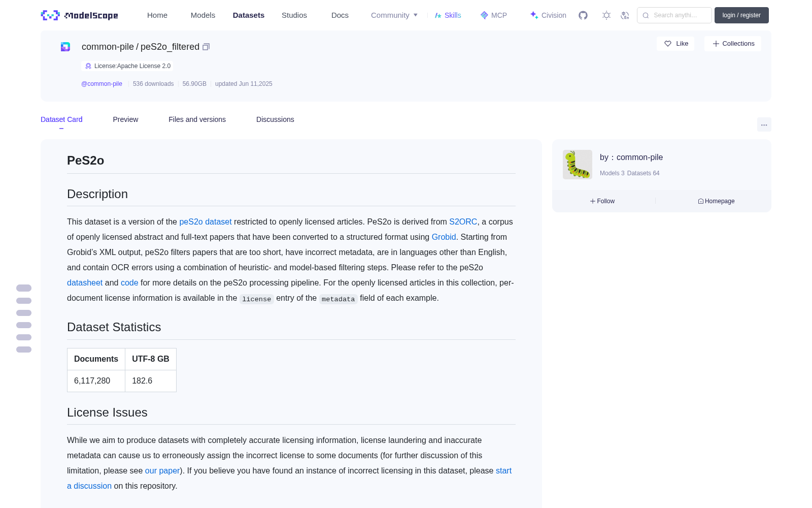Click the inline license code tag

(257, 299)
